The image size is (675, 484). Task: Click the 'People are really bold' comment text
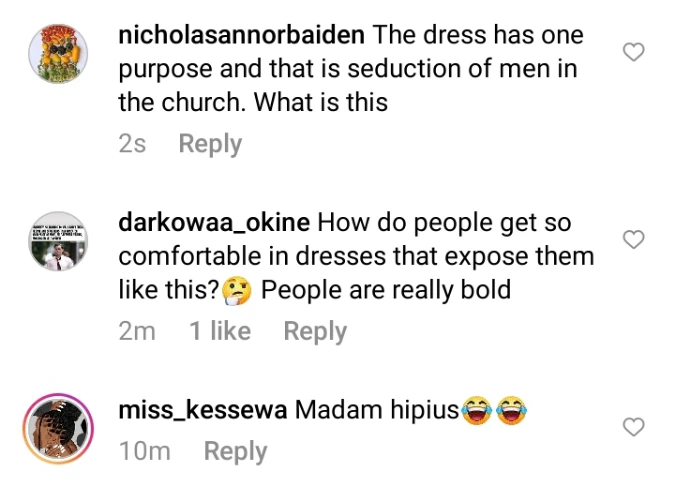point(386,291)
